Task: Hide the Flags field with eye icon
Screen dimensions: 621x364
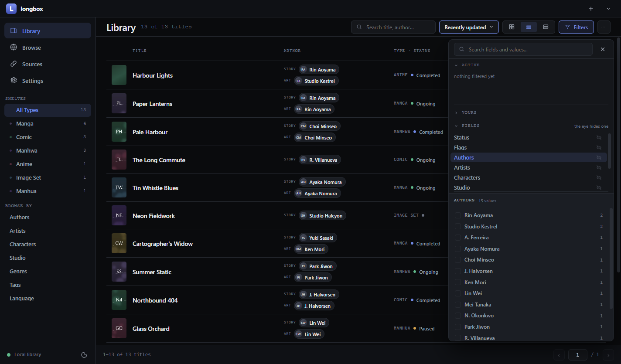Action: (x=599, y=147)
